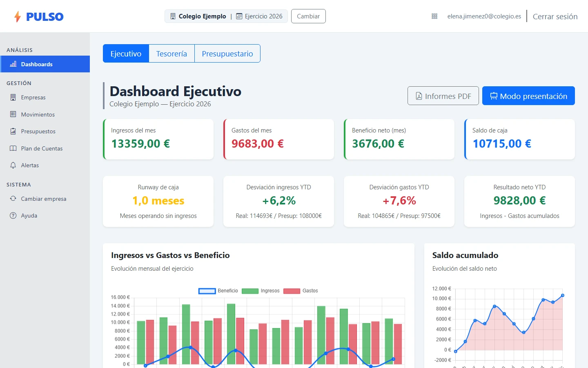Select the Presupuestario tab
This screenshot has width=588, height=368.
[227, 54]
